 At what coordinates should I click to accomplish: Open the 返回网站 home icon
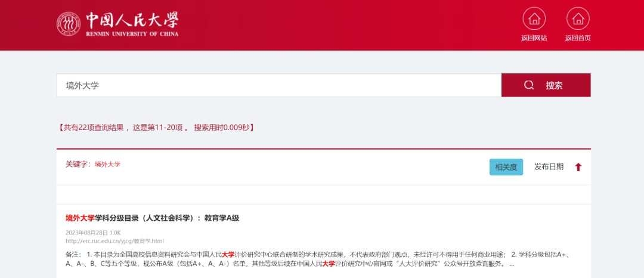click(534, 18)
